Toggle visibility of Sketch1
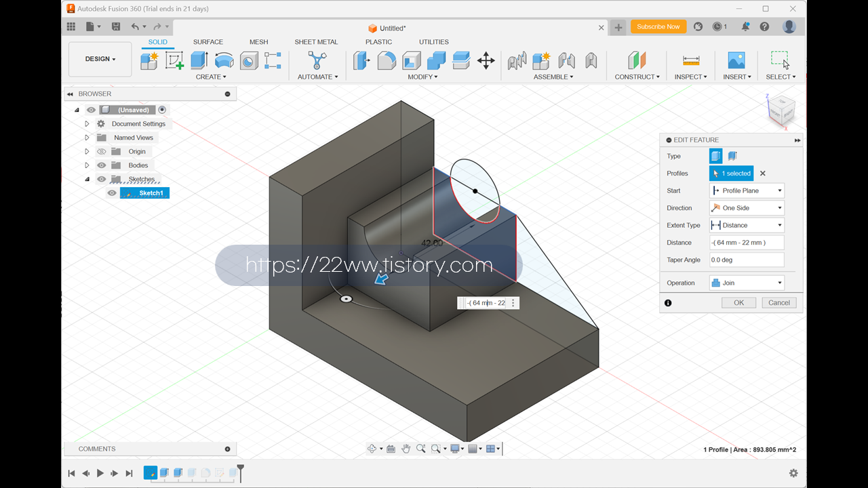This screenshot has width=868, height=488. pyautogui.click(x=112, y=193)
